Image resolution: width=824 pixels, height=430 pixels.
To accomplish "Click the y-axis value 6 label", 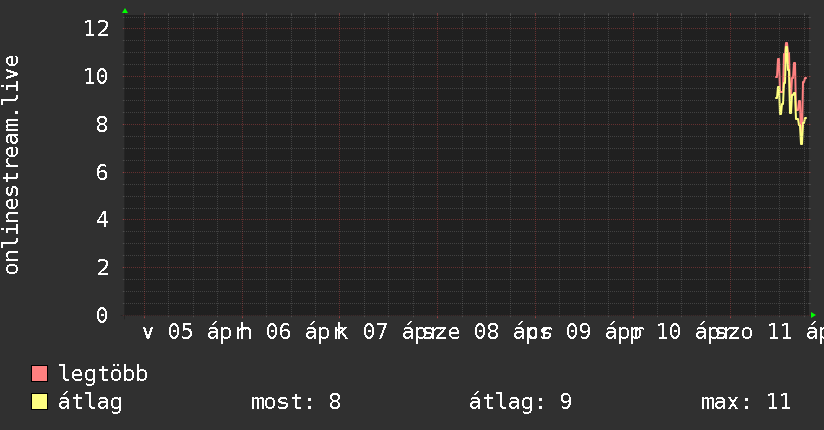I will click(x=102, y=172).
